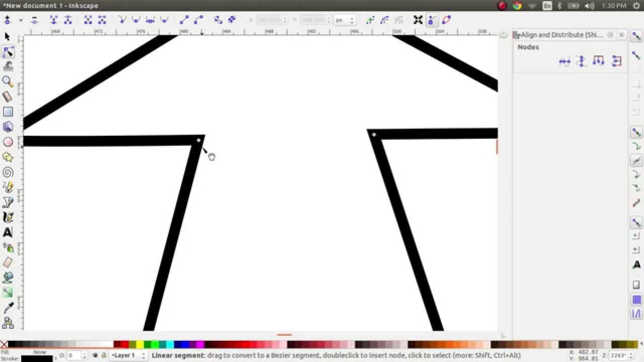Toggle show path outline
This screenshot has height=362, width=644.
point(446,20)
